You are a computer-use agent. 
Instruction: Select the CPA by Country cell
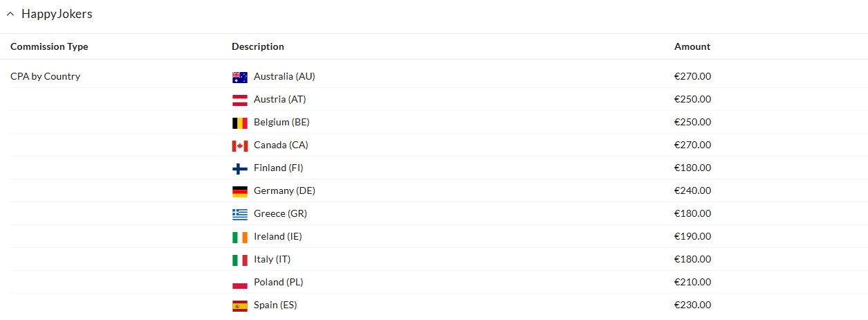coord(45,76)
